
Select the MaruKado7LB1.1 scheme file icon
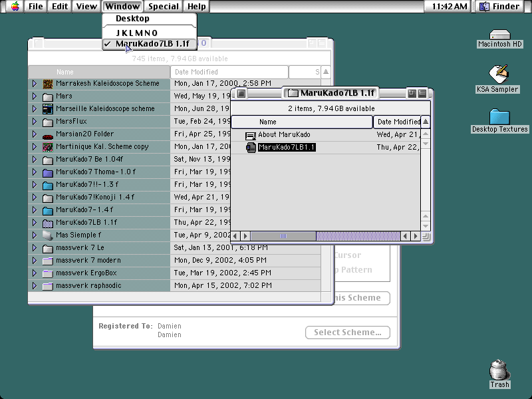(x=251, y=148)
